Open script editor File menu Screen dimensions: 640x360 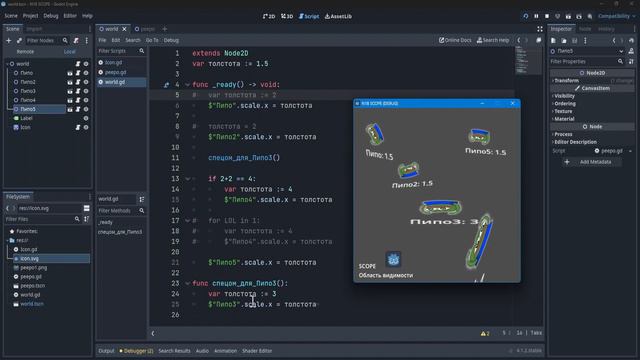coord(102,40)
